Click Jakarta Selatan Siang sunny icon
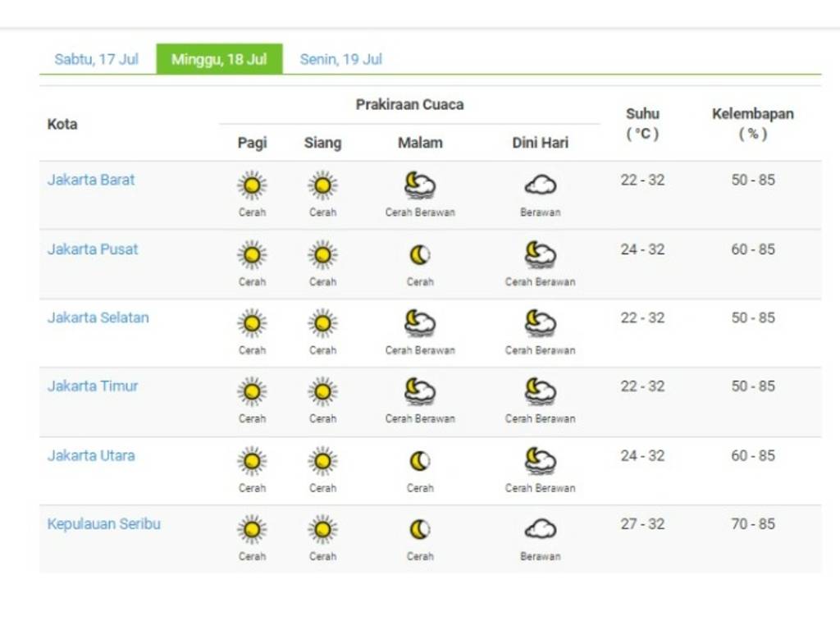 (x=322, y=324)
